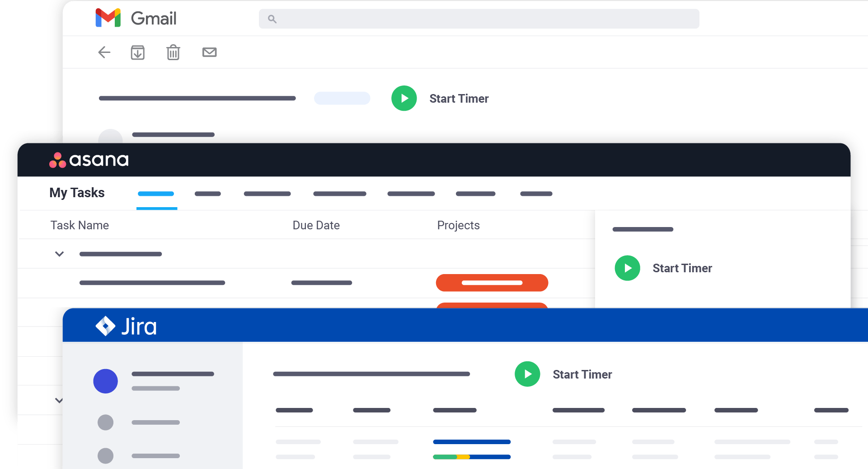
Task: Click the light blue email label tag
Action: coord(342,98)
